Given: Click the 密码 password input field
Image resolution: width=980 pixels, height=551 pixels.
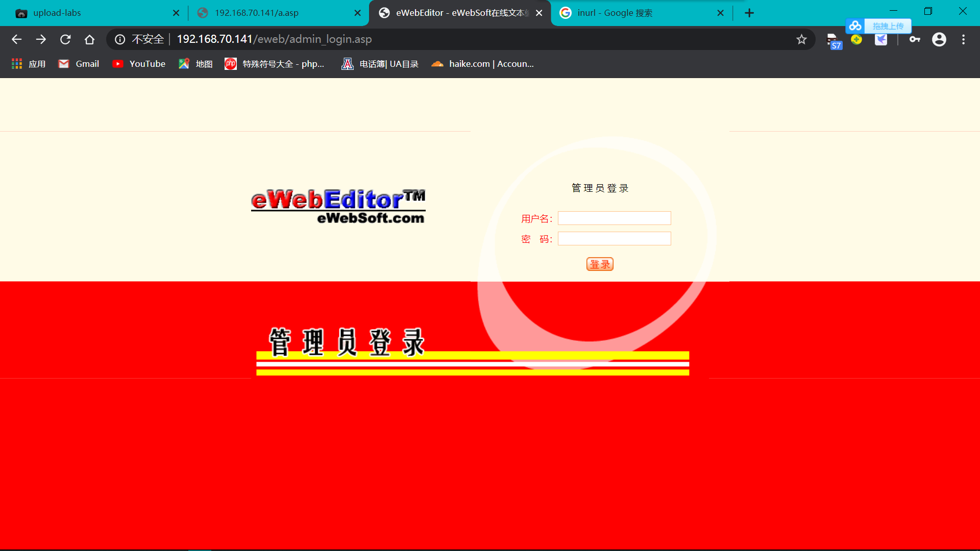Looking at the screenshot, I should [614, 238].
